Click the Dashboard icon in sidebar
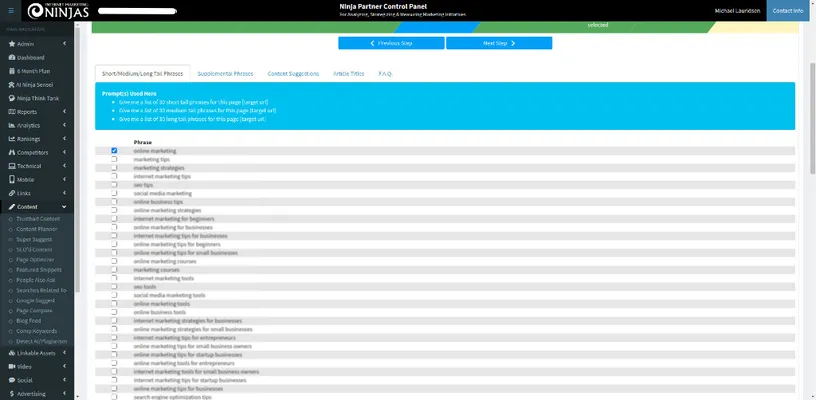This screenshot has height=400, width=816. point(11,58)
